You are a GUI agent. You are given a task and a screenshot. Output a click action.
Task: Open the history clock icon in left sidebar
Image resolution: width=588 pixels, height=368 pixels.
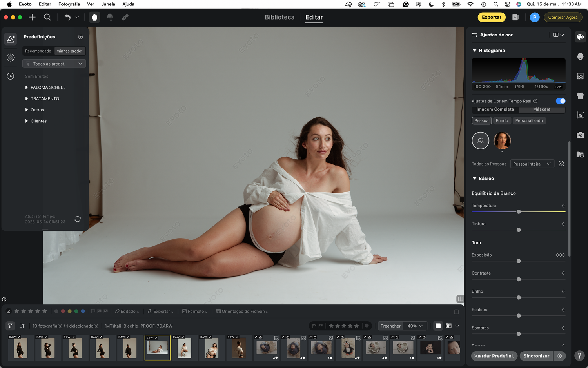pyautogui.click(x=11, y=76)
